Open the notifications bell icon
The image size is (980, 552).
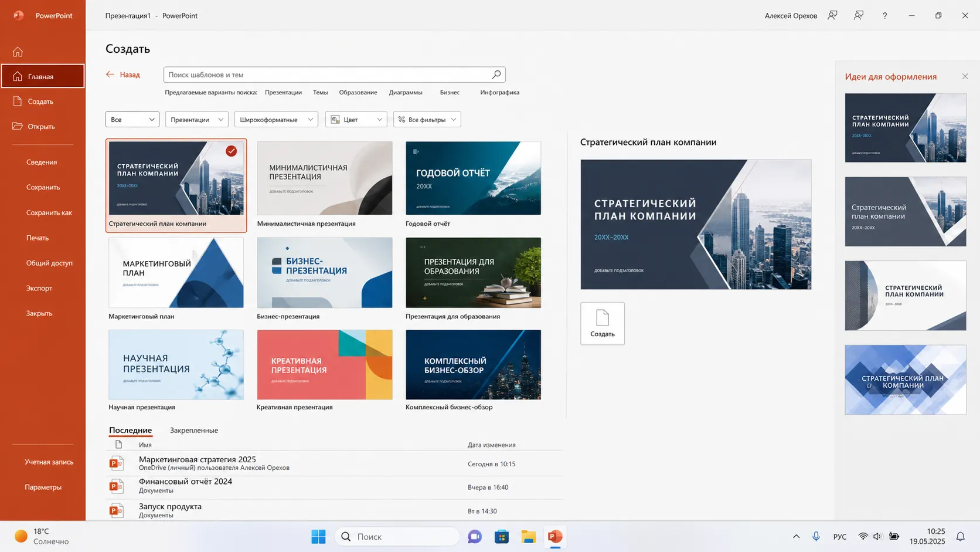961,537
